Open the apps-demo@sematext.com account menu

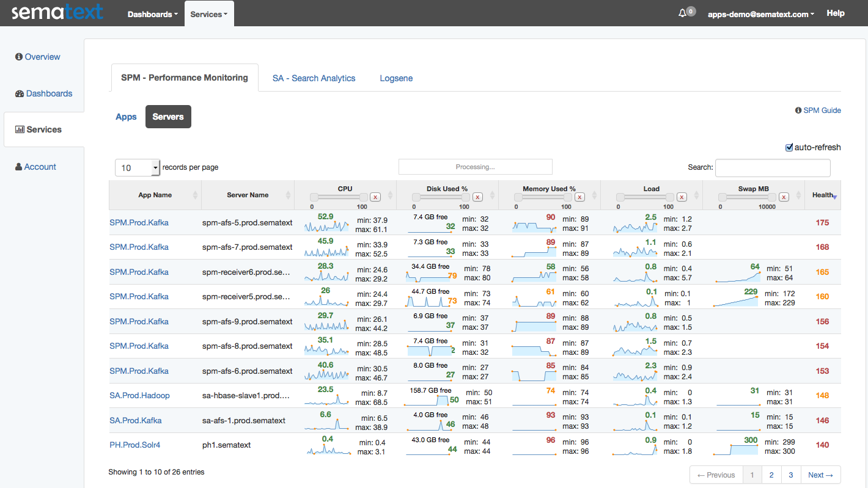[761, 14]
